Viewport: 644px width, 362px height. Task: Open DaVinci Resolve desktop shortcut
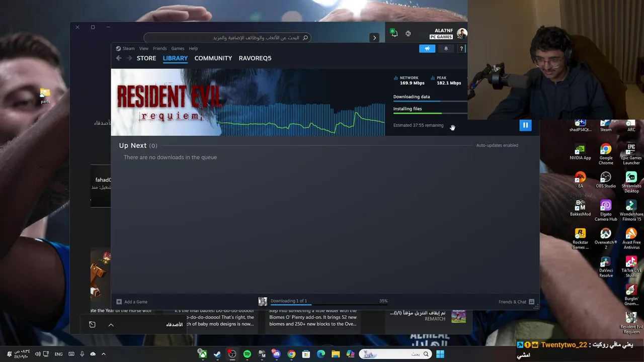(x=606, y=267)
